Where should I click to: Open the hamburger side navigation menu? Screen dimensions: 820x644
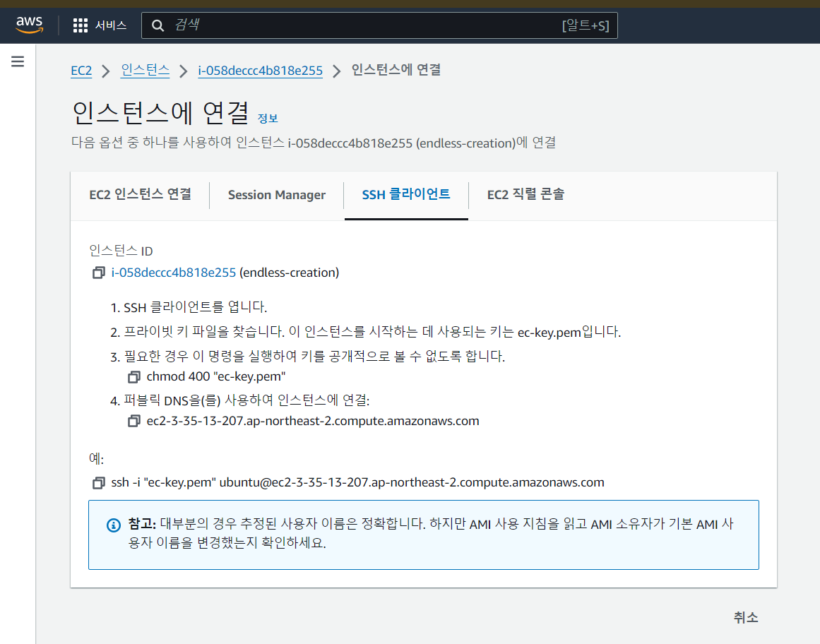[x=18, y=61]
